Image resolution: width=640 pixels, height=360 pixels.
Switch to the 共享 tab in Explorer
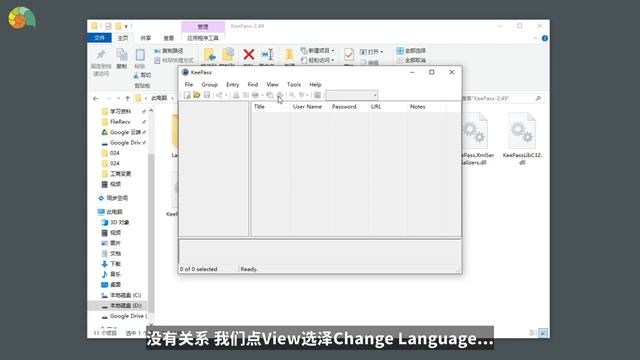[145, 38]
